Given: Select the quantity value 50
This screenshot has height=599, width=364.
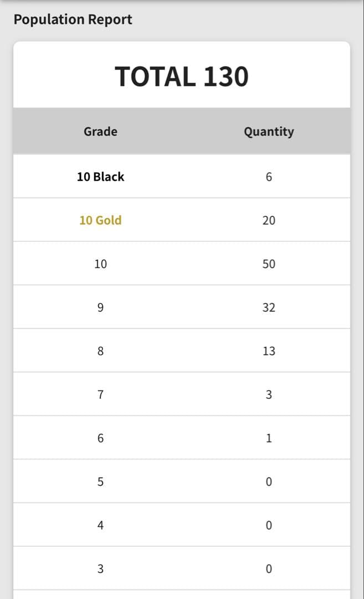Looking at the screenshot, I should tap(269, 264).
